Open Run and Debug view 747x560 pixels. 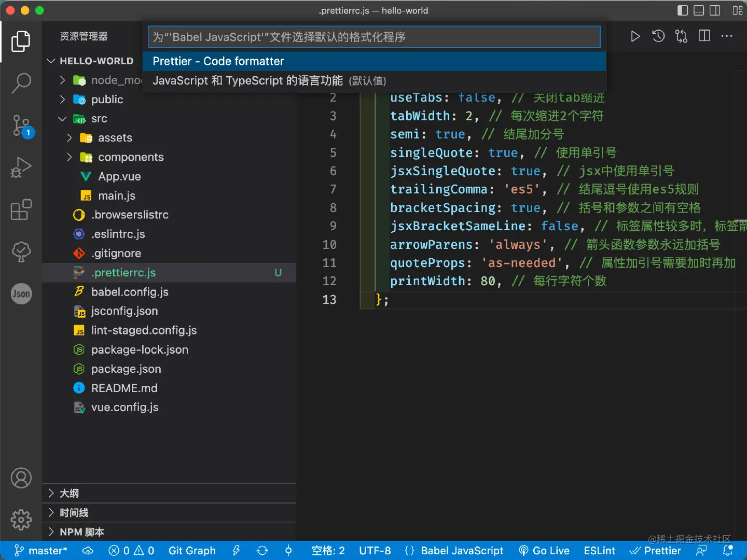tap(21, 167)
